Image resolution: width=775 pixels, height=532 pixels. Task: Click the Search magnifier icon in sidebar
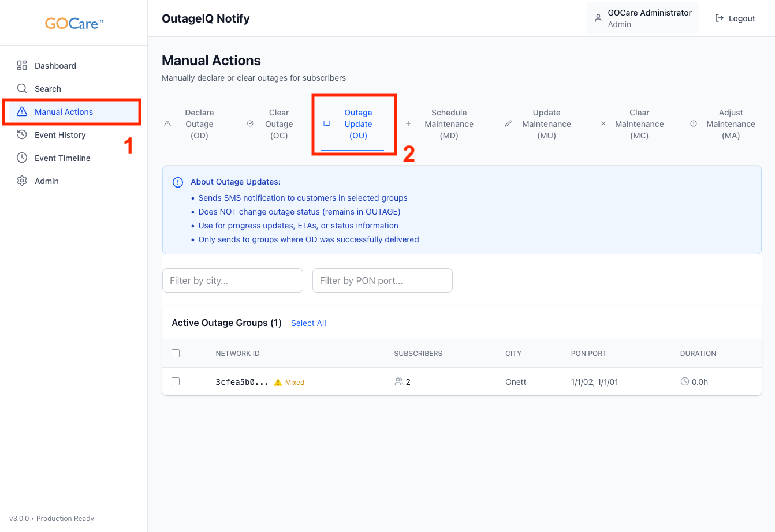(22, 88)
